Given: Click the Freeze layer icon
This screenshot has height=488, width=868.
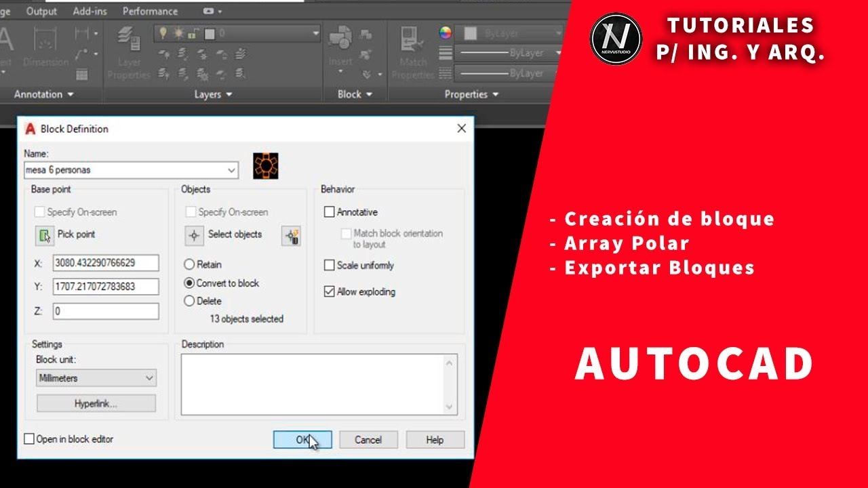Looking at the screenshot, I should (x=202, y=54).
